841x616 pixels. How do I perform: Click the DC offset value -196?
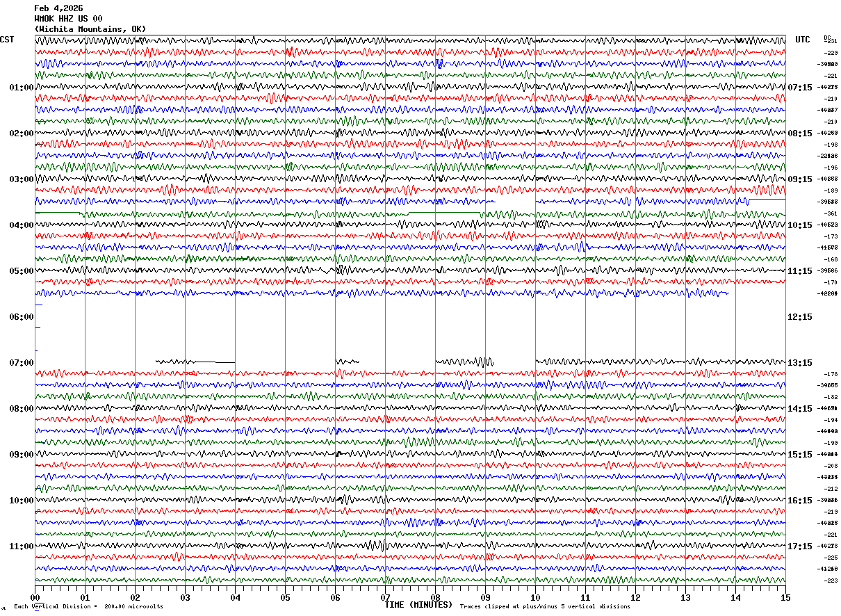(831, 168)
